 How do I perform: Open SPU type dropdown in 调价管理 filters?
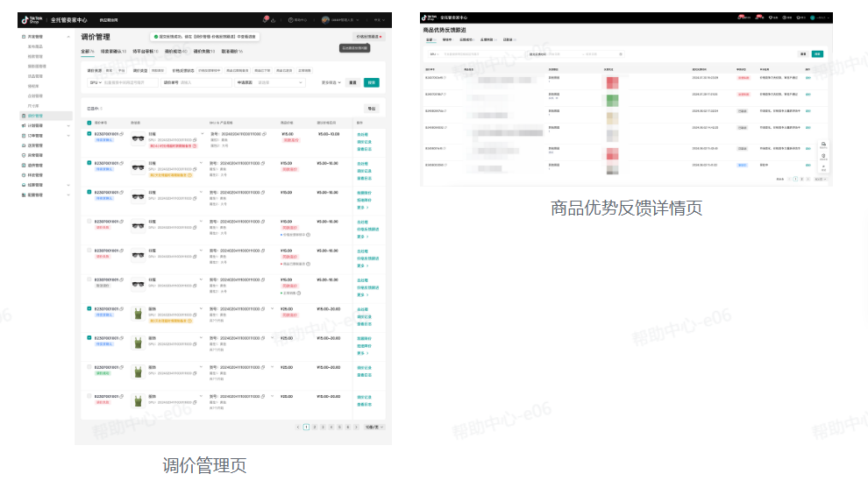click(x=96, y=82)
